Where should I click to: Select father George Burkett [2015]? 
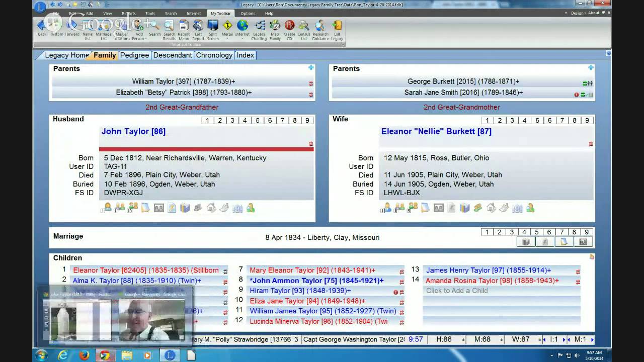point(463,81)
